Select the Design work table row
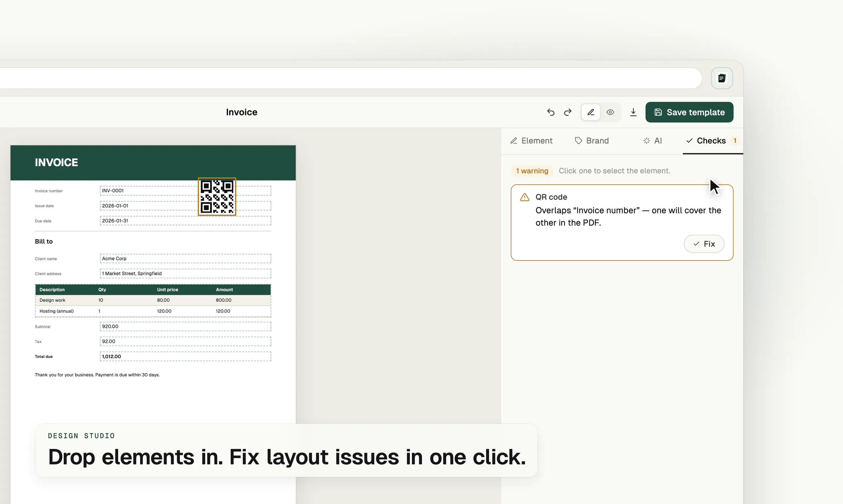Viewport: 843px width, 504px height. pos(153,300)
